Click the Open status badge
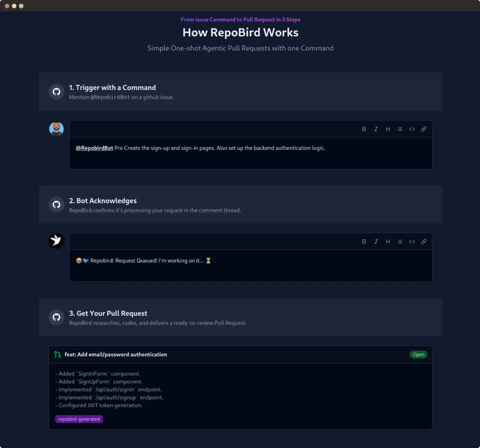Image resolution: width=480 pixels, height=448 pixels. (418, 355)
